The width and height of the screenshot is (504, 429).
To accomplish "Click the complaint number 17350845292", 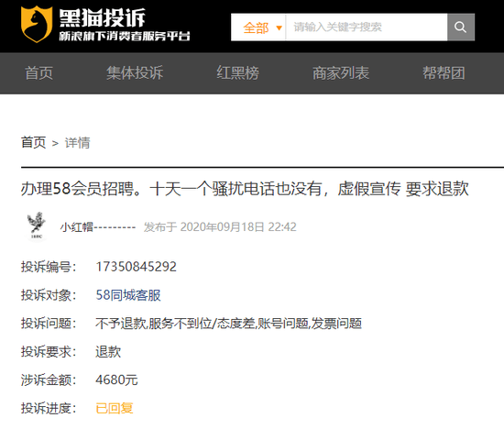I will pyautogui.click(x=136, y=267).
